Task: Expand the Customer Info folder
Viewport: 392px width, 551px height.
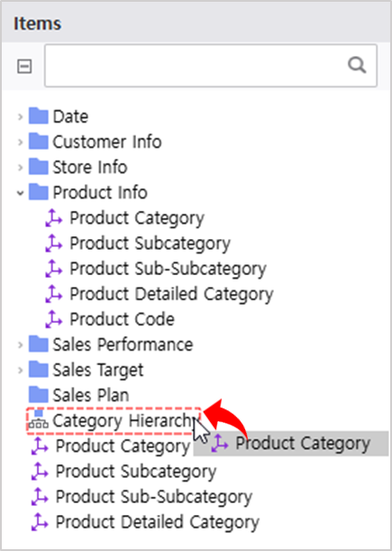Action: pyautogui.click(x=21, y=142)
